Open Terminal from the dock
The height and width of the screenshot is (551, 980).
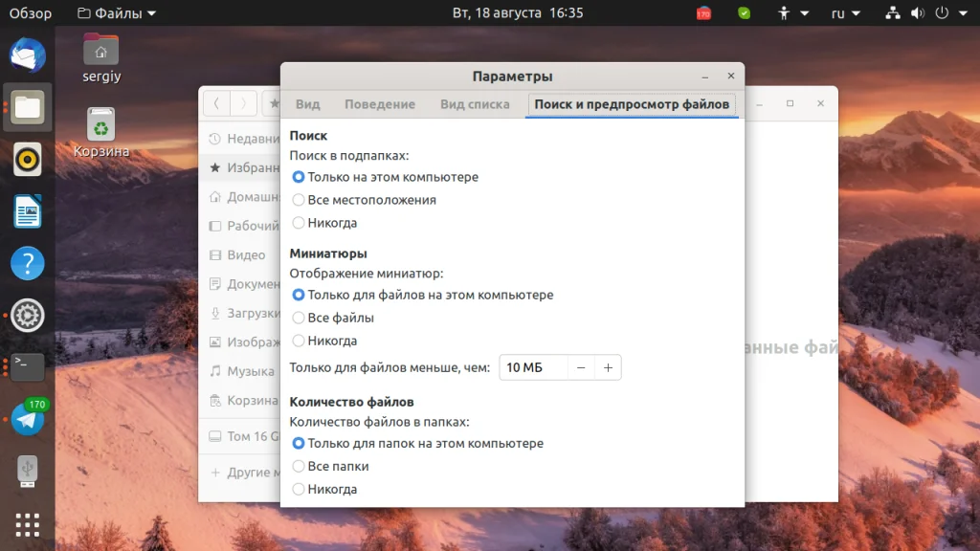(x=28, y=366)
